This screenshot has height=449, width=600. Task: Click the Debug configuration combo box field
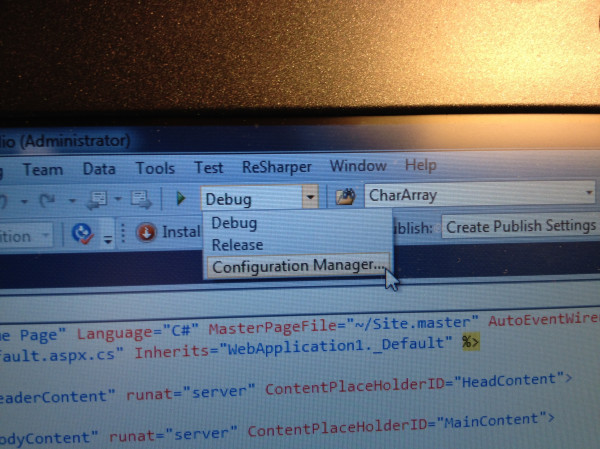(x=252, y=198)
